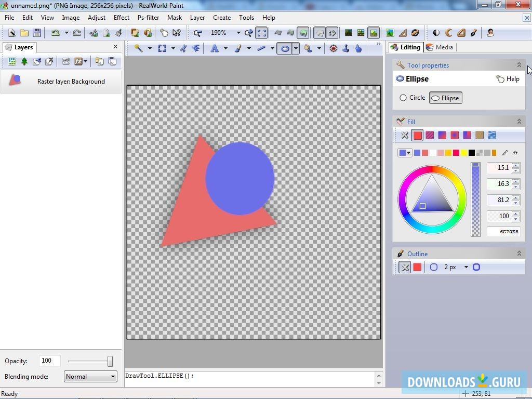This screenshot has height=399, width=532.
Task: Click the new raster layer icon in Layers panel
Action: (x=12, y=61)
